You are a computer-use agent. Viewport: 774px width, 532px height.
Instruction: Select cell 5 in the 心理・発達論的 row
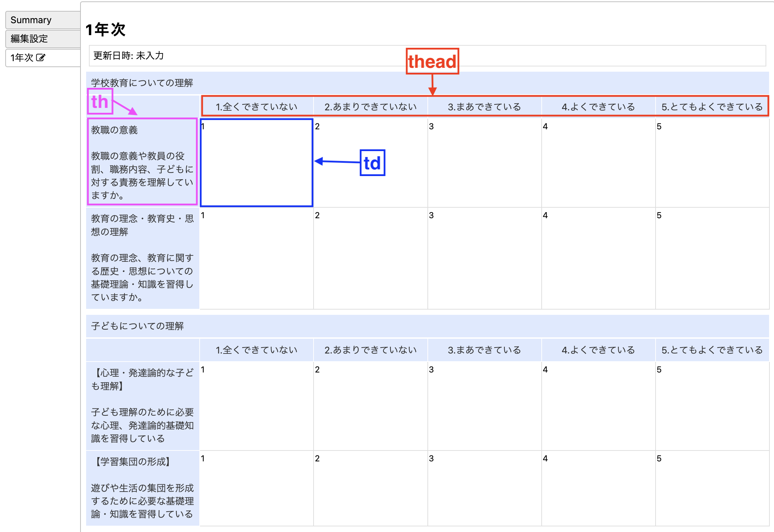(712, 406)
